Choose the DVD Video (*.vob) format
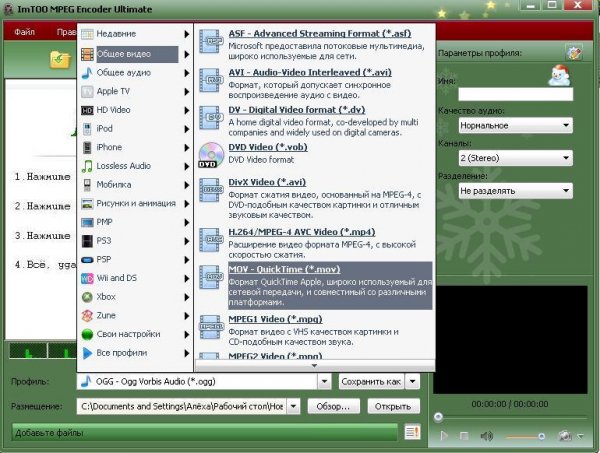 point(268,147)
